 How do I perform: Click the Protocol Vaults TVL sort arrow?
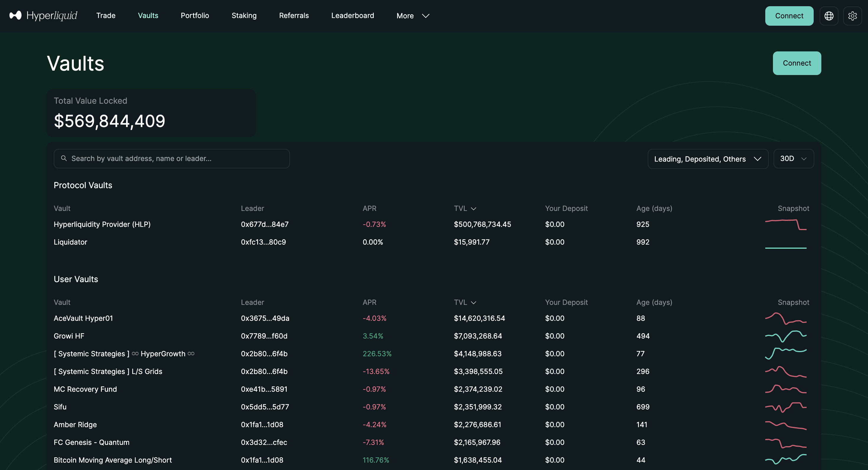pos(474,209)
